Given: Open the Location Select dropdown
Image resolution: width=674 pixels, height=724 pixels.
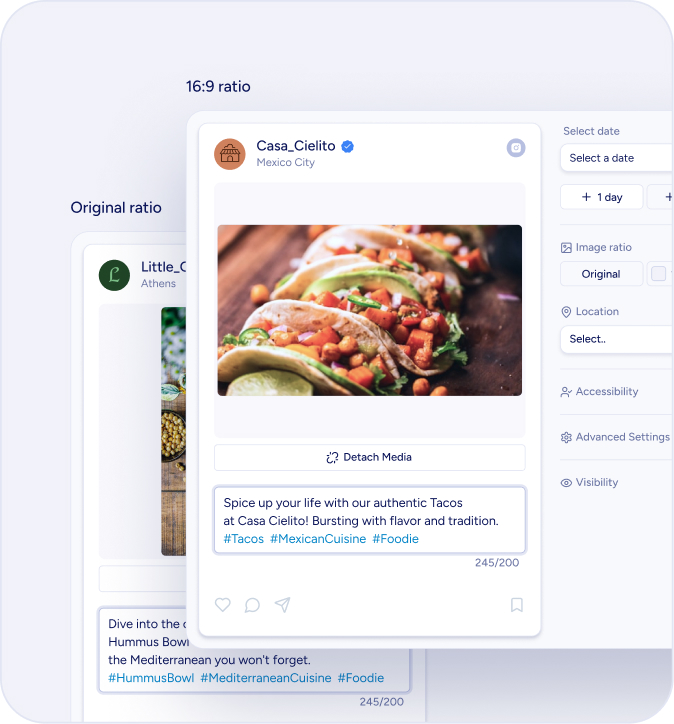Looking at the screenshot, I should pyautogui.click(x=617, y=339).
